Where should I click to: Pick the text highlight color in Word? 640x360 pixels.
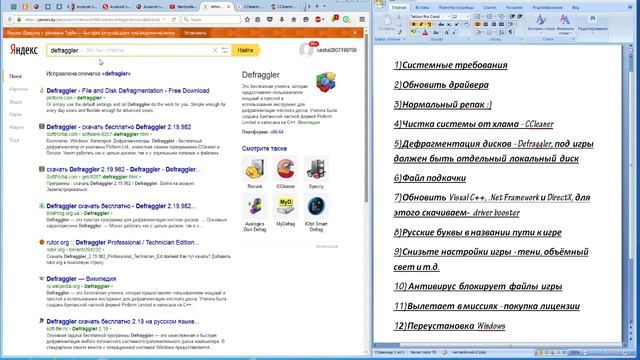coord(413,32)
